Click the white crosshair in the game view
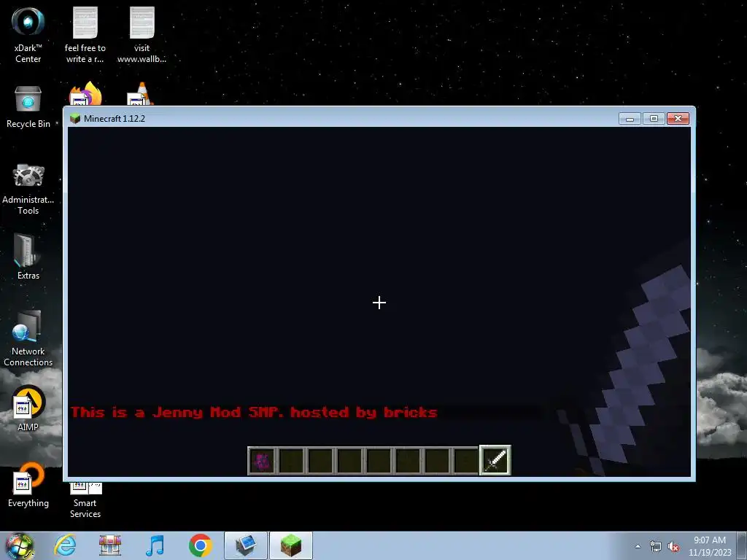The image size is (747, 560). pyautogui.click(x=379, y=303)
